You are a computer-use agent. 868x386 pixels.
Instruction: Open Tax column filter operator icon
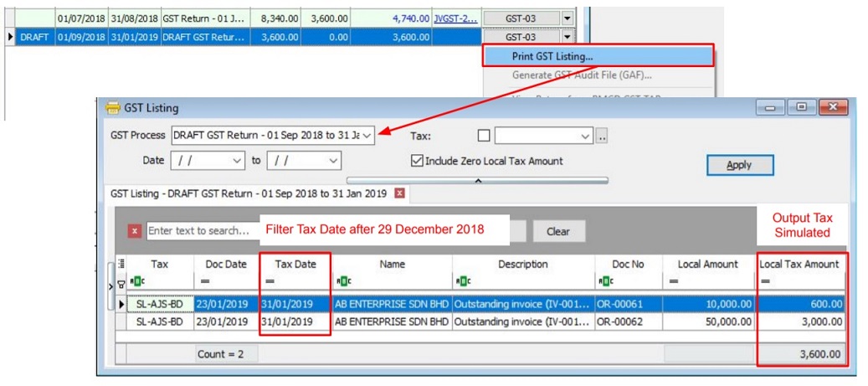point(136,281)
